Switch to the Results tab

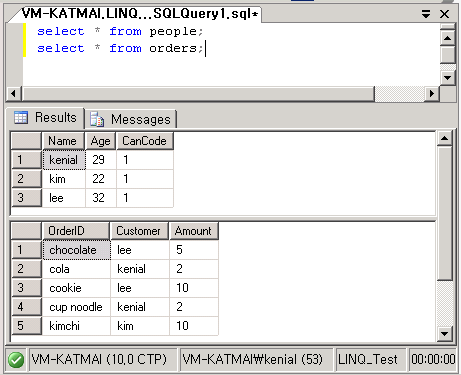(x=45, y=118)
